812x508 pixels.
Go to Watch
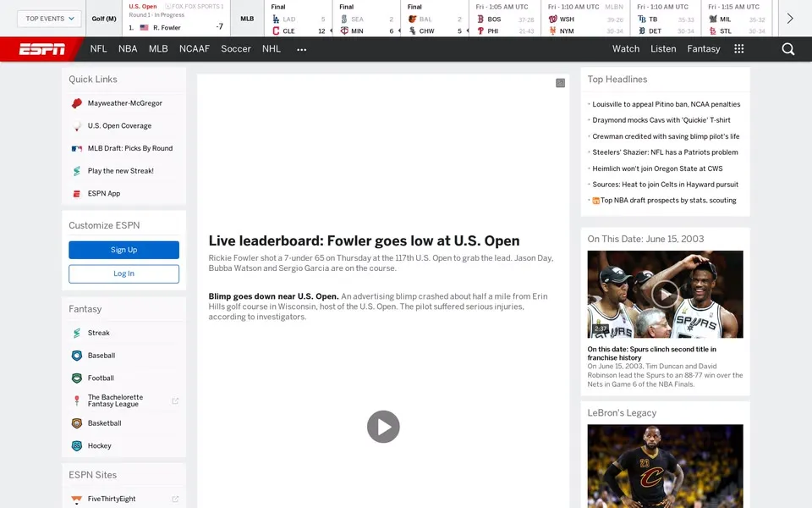[626, 49]
